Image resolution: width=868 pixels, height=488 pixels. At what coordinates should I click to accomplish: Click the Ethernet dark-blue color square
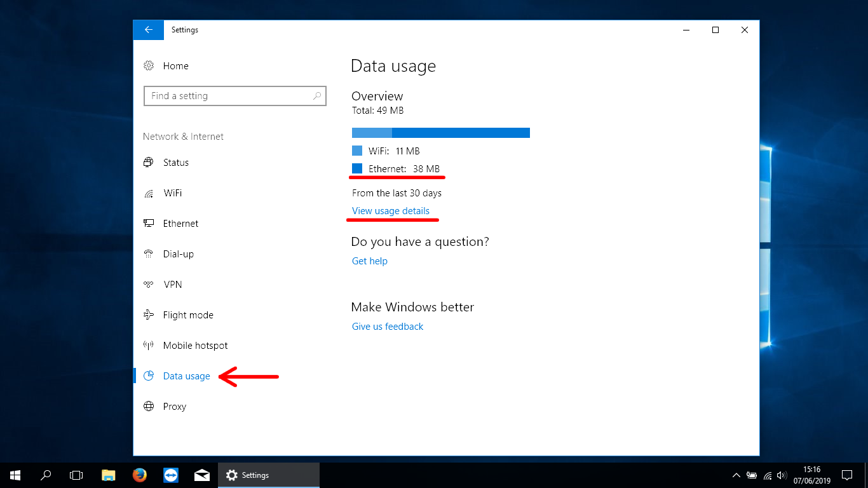(357, 168)
